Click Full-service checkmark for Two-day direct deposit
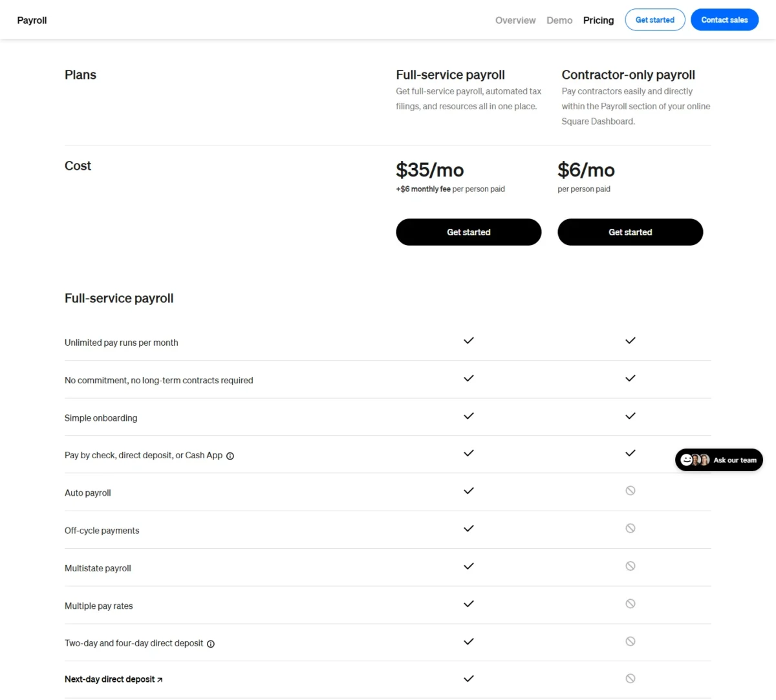This screenshot has height=700, width=776. (x=469, y=641)
